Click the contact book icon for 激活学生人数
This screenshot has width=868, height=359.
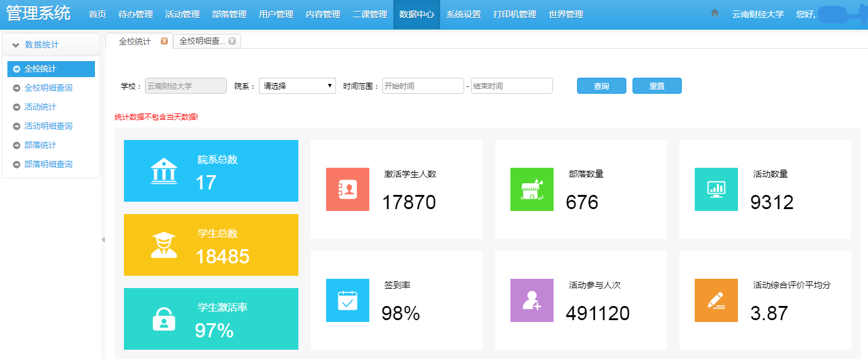click(x=348, y=189)
